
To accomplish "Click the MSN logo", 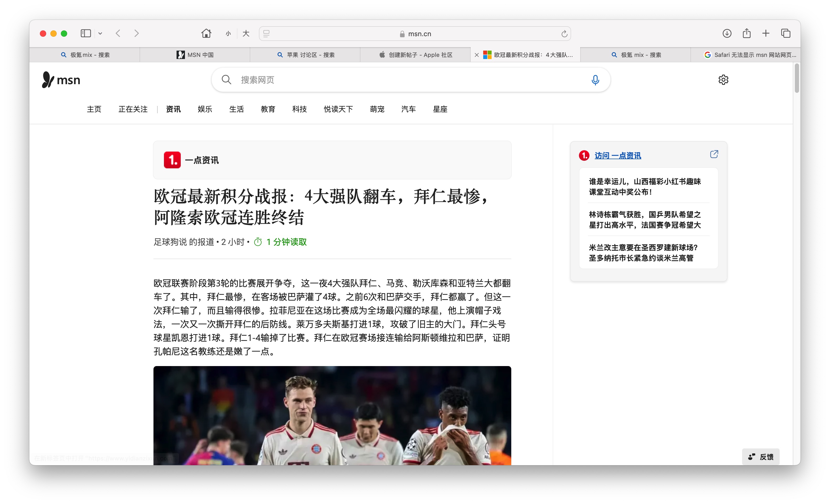I will pos(61,80).
